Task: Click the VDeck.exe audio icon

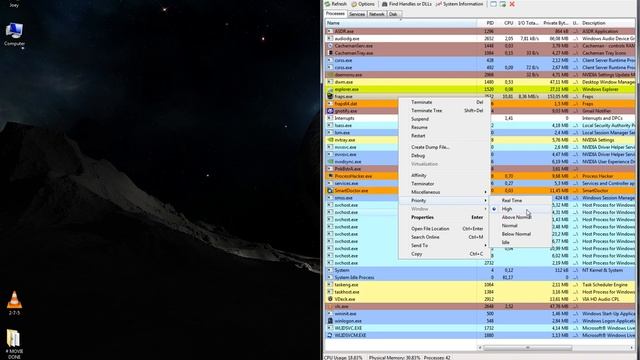Action: (x=330, y=299)
